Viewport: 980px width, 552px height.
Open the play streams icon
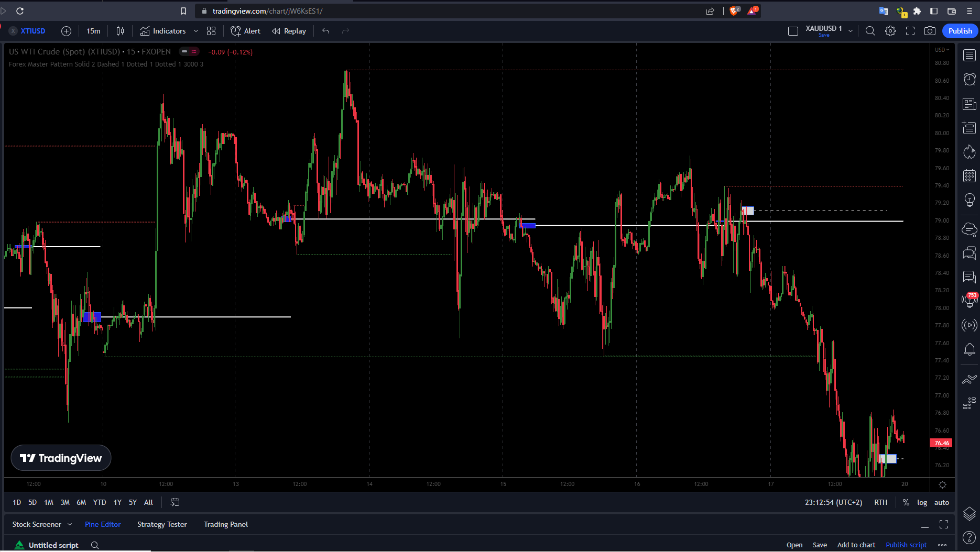point(970,325)
